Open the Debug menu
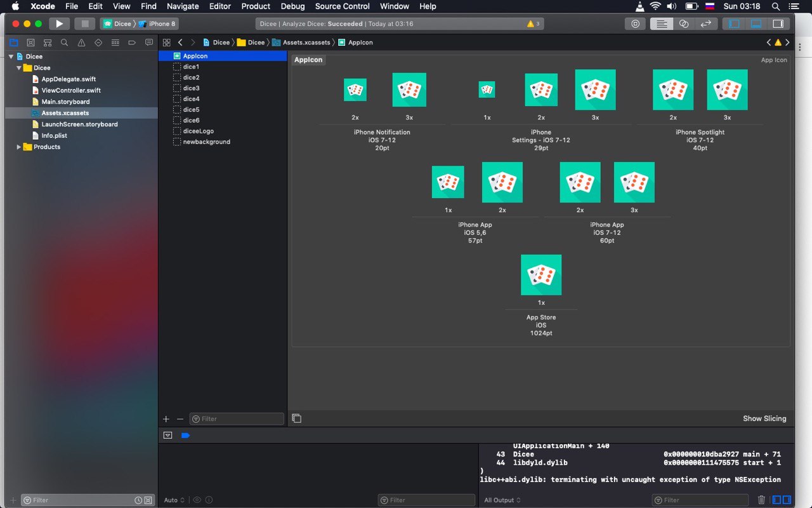The height and width of the screenshot is (508, 812). click(292, 6)
